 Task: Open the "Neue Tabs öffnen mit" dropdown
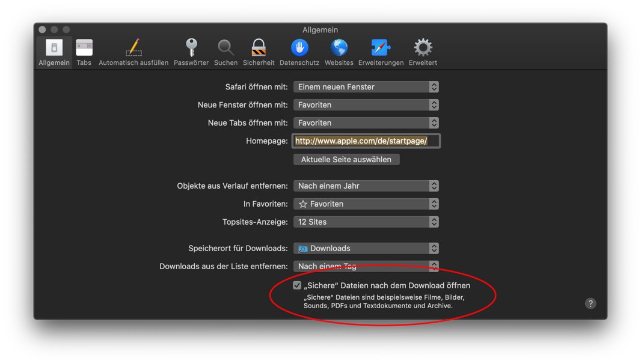point(366,123)
